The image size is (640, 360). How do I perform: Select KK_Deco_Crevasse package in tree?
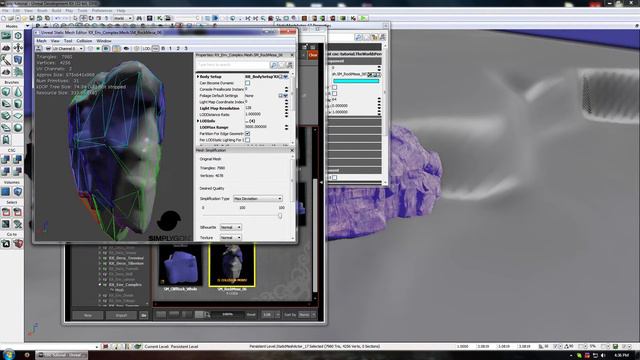click(126, 258)
